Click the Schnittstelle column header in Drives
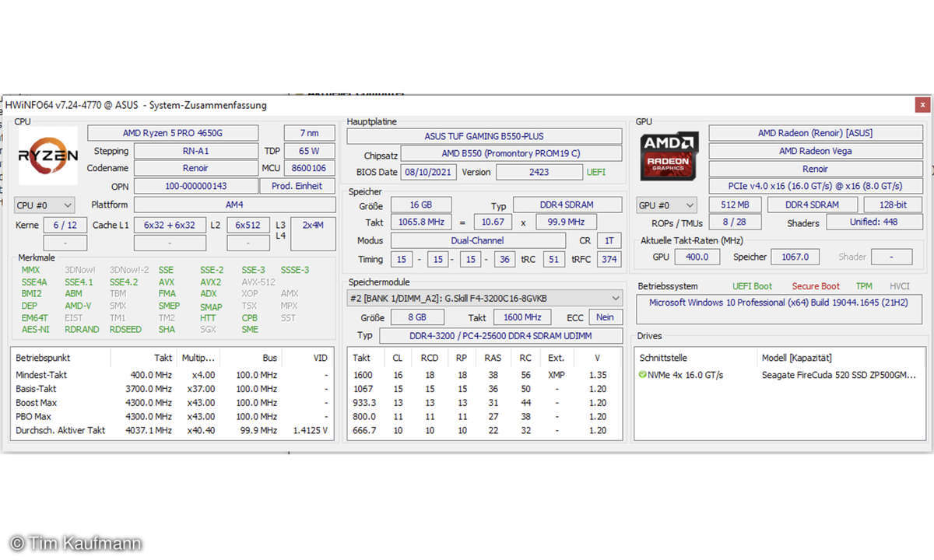Screen dimensions: 934x560 (x=665, y=358)
